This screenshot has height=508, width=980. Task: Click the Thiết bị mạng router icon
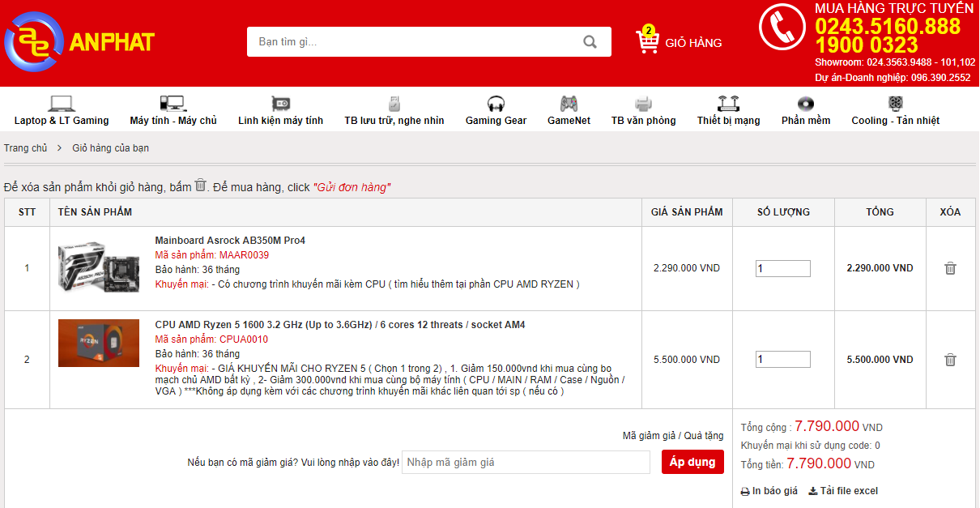click(729, 104)
